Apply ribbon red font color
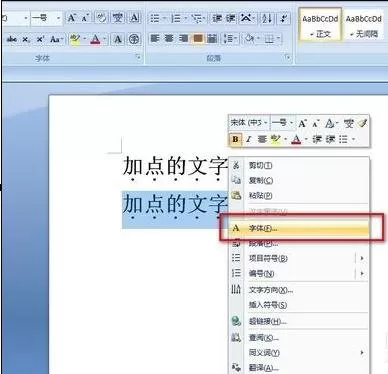The image size is (388, 374). 96,39
